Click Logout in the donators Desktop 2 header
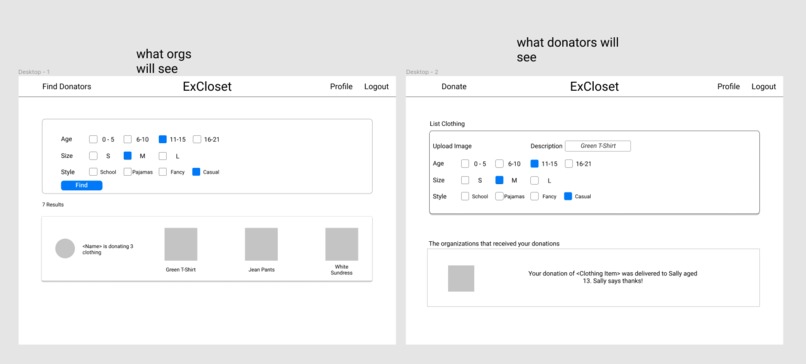 [763, 86]
